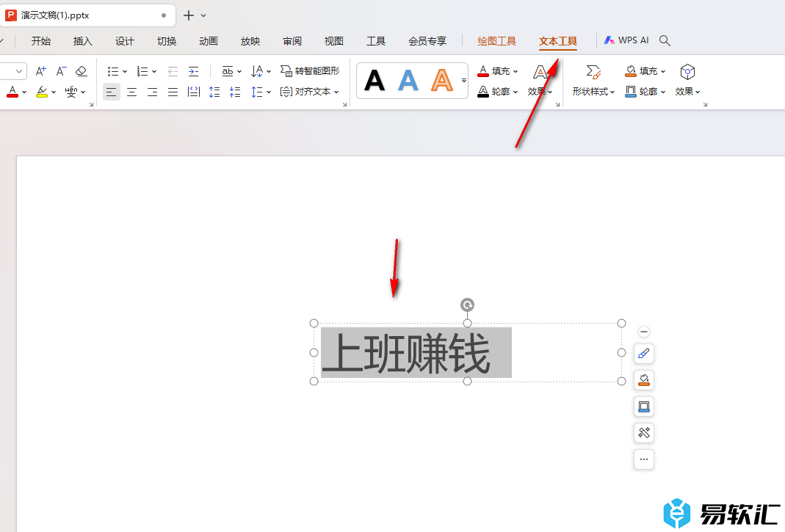Expand the WordArt styles gallery

464,81
